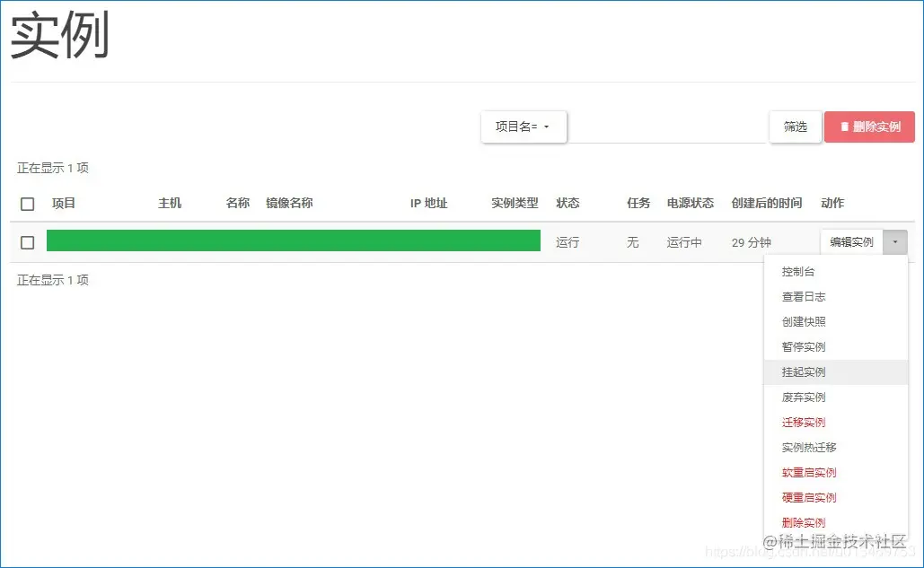The image size is (924, 568).
Task: Suspend the instance using 挂起实例
Action: point(802,371)
